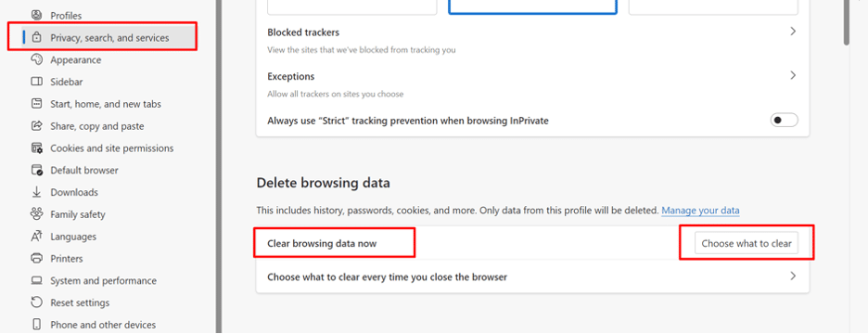The image size is (868, 334).
Task: Click the Reset settings icon
Action: point(36,302)
